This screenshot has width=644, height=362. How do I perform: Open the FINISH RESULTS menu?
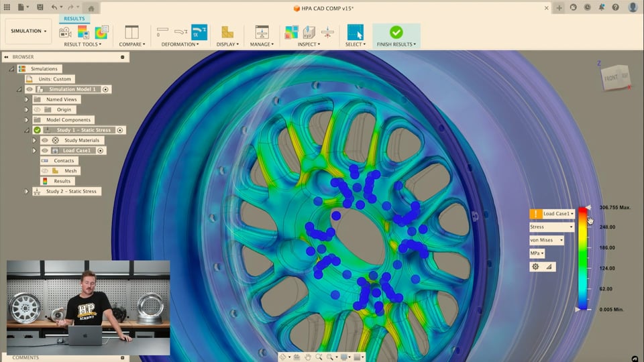[396, 44]
